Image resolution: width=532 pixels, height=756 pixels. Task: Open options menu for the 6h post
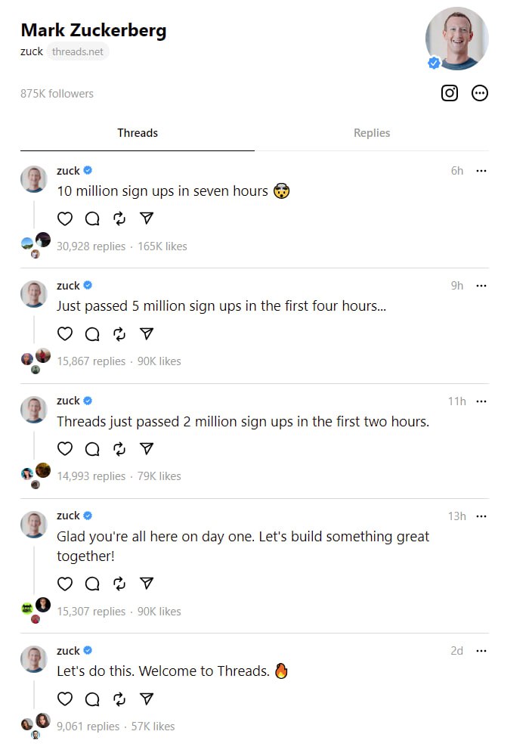click(x=481, y=171)
